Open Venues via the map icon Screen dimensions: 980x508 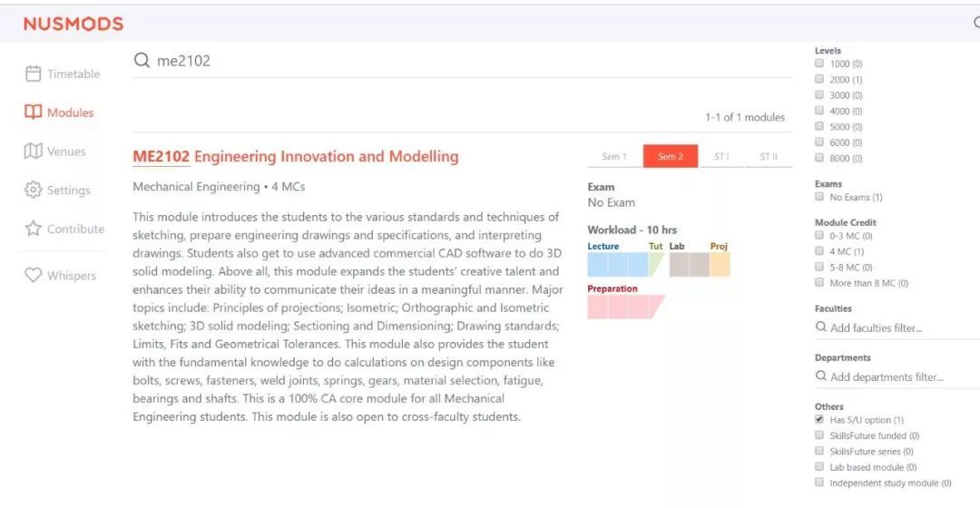tap(33, 151)
